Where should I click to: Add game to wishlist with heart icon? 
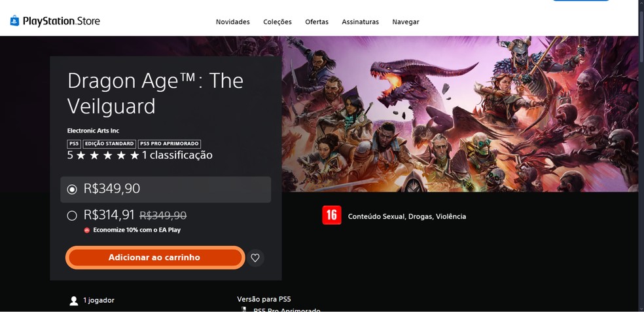coord(255,258)
